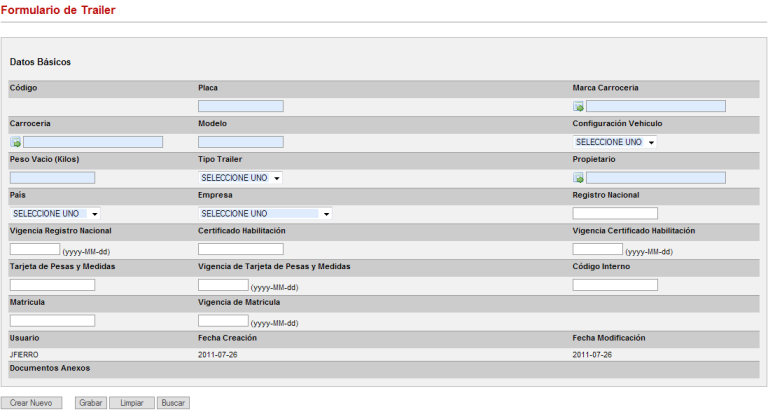Select the Peso Vacío (Kilos) field

click(x=52, y=178)
